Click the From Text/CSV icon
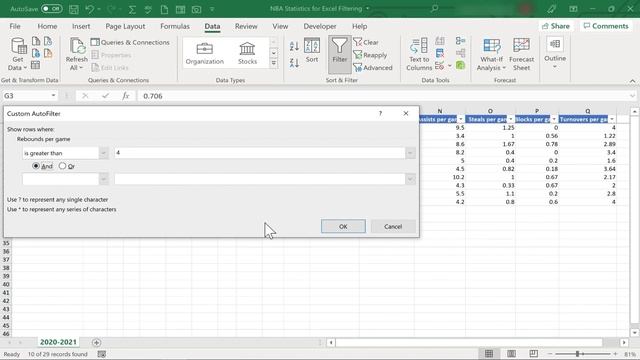Viewport: 640px width, 360px height. click(x=36, y=41)
